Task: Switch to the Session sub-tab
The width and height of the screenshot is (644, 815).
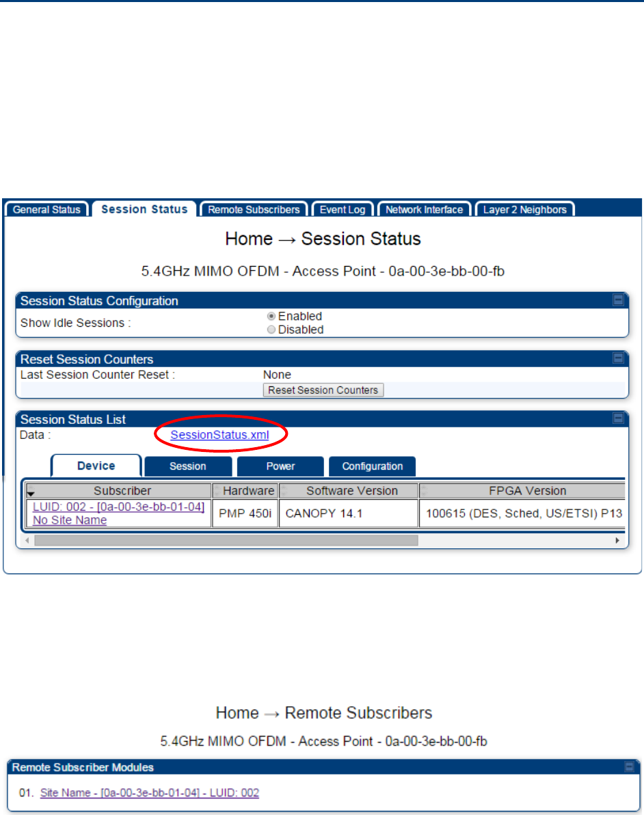Action: point(188,466)
